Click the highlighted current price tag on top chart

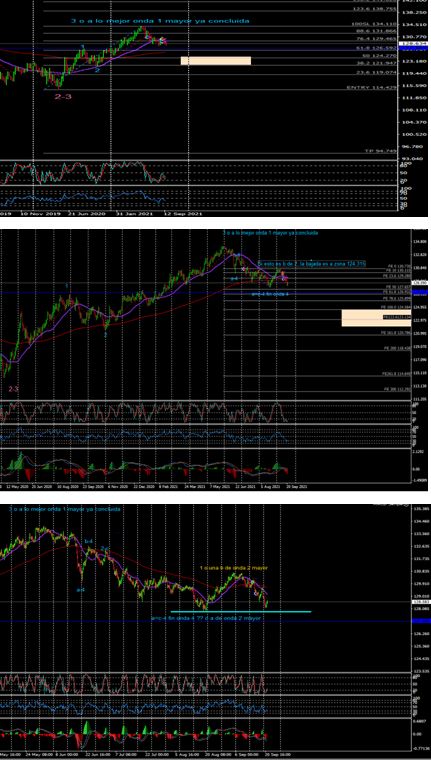click(413, 44)
